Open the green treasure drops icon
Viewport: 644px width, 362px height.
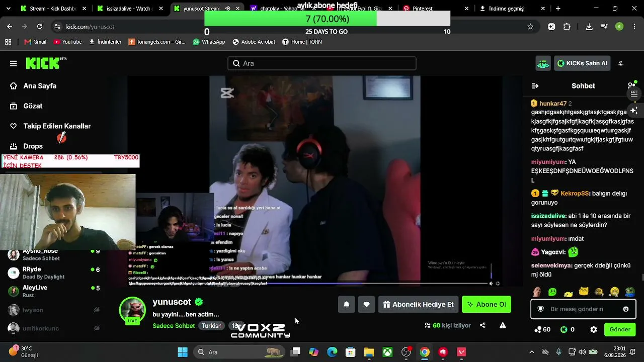tap(543, 63)
